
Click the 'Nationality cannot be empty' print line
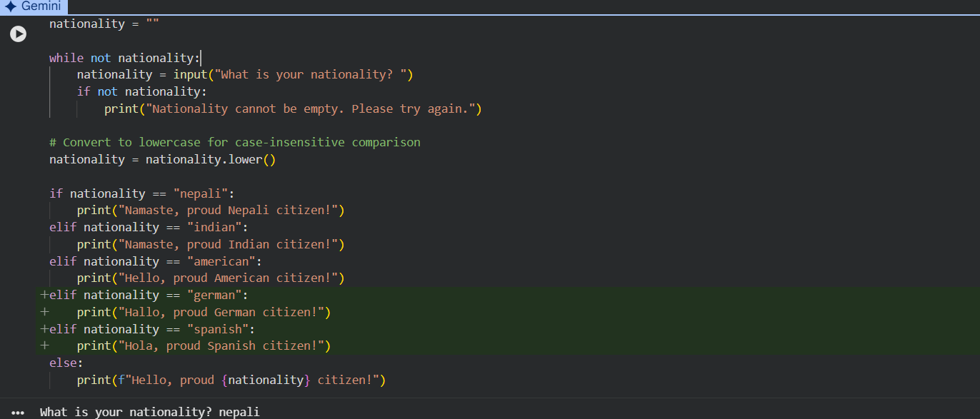pos(293,108)
